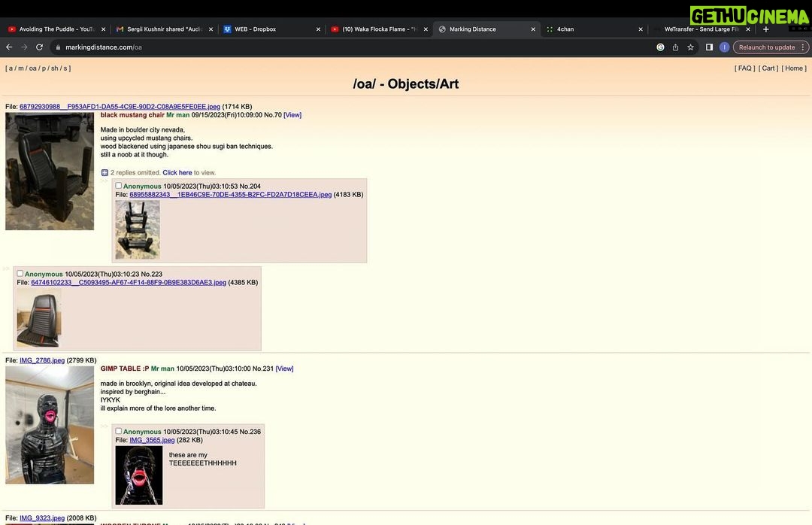Enlarge the chair thumbnail in post No.204
Image resolution: width=812 pixels, height=525 pixels.
tap(138, 229)
